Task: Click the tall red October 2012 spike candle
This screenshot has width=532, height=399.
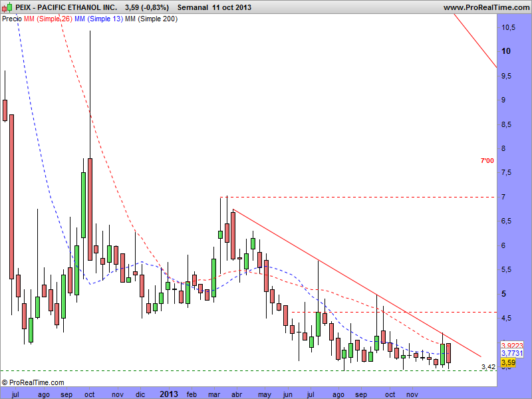Action: click(x=90, y=209)
